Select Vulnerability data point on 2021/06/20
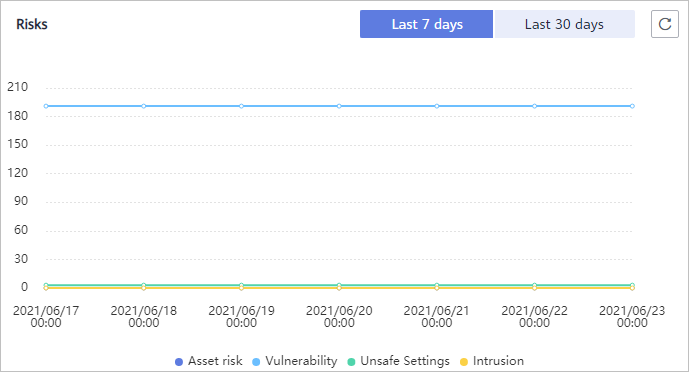Screen dimensions: 689x372 (x=339, y=106)
